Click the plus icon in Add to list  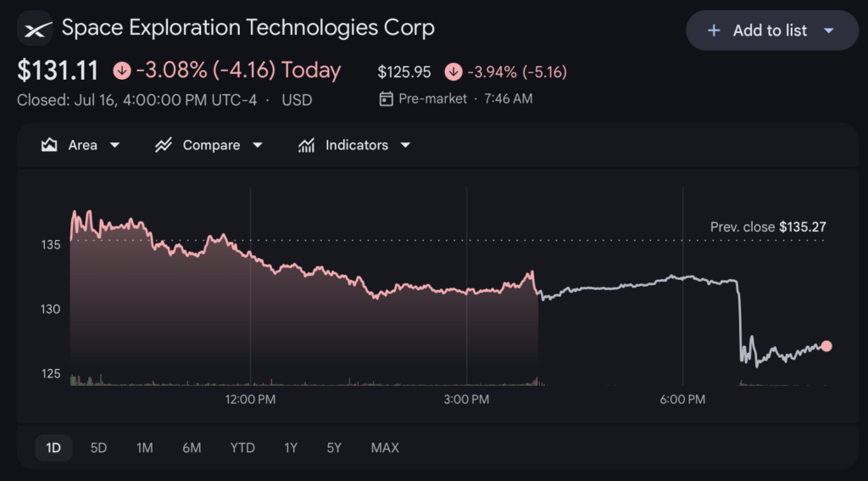click(x=714, y=31)
